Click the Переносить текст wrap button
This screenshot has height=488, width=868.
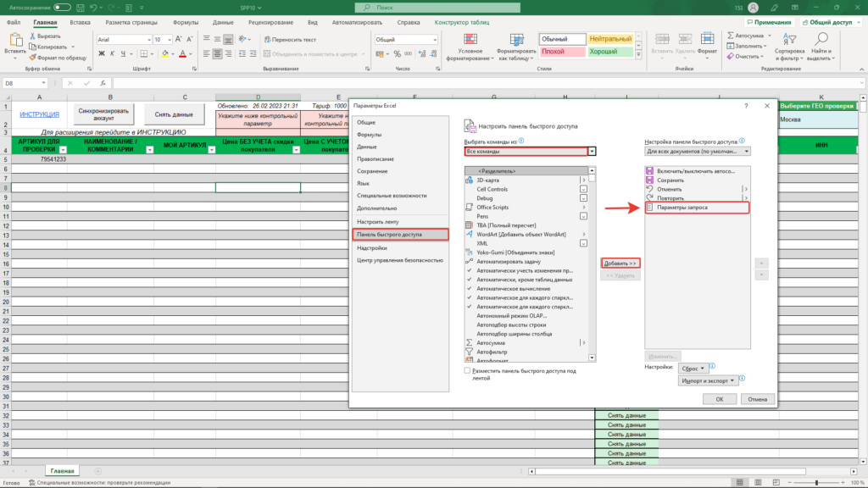(x=290, y=39)
